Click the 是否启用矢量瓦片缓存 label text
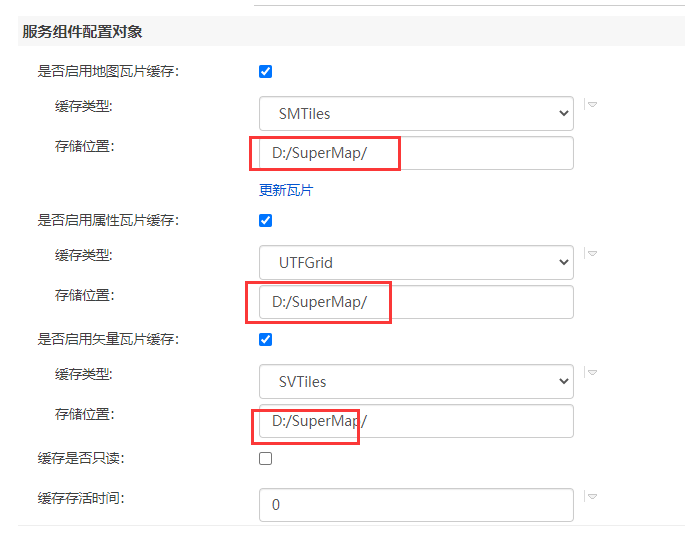This screenshot has height=536, width=685. tap(108, 339)
